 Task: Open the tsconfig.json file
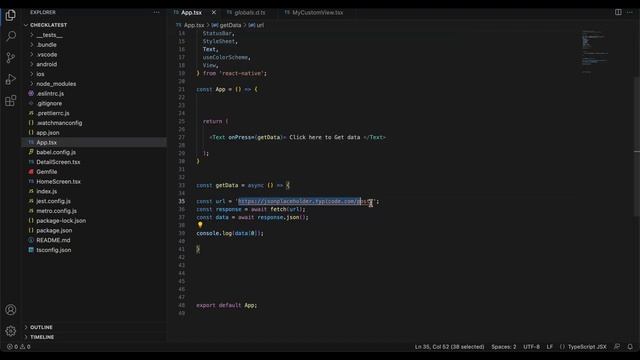click(53, 250)
